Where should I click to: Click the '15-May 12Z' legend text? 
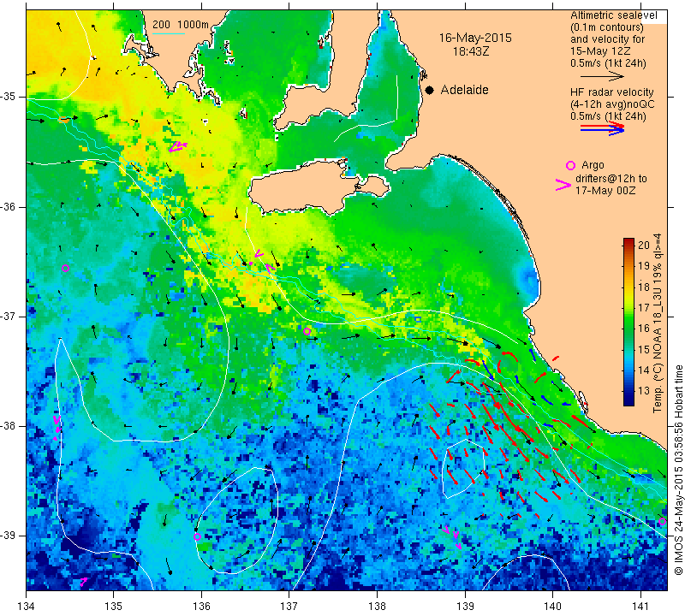tap(600, 51)
